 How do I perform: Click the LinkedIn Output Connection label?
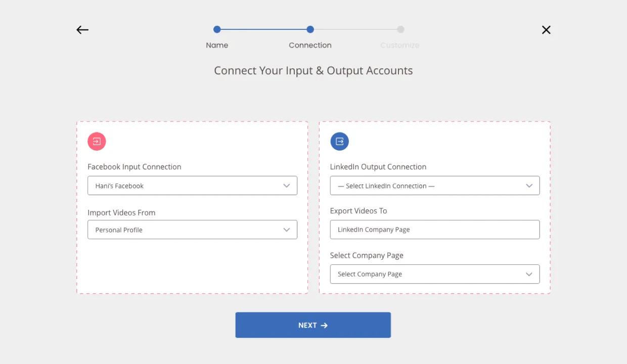pos(378,167)
